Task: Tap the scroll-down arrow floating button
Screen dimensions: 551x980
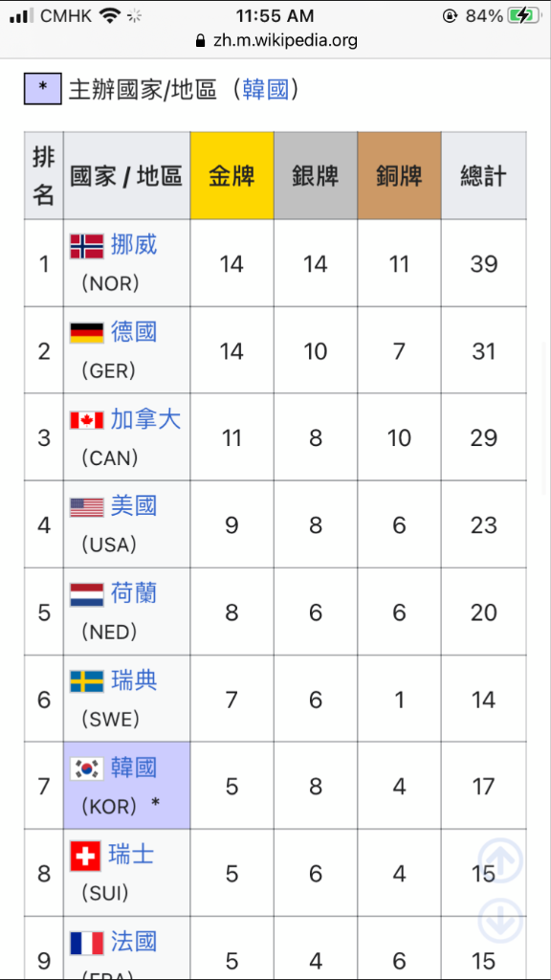Action: click(499, 921)
